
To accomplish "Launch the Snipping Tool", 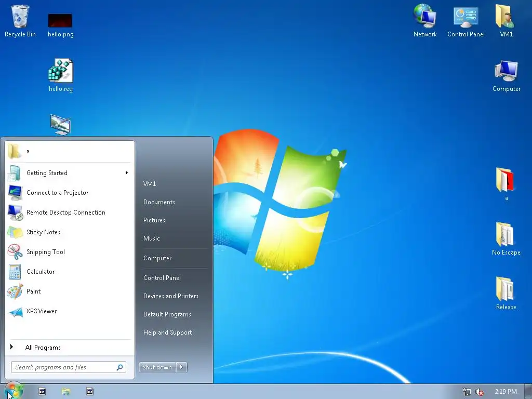I will 69,252.
